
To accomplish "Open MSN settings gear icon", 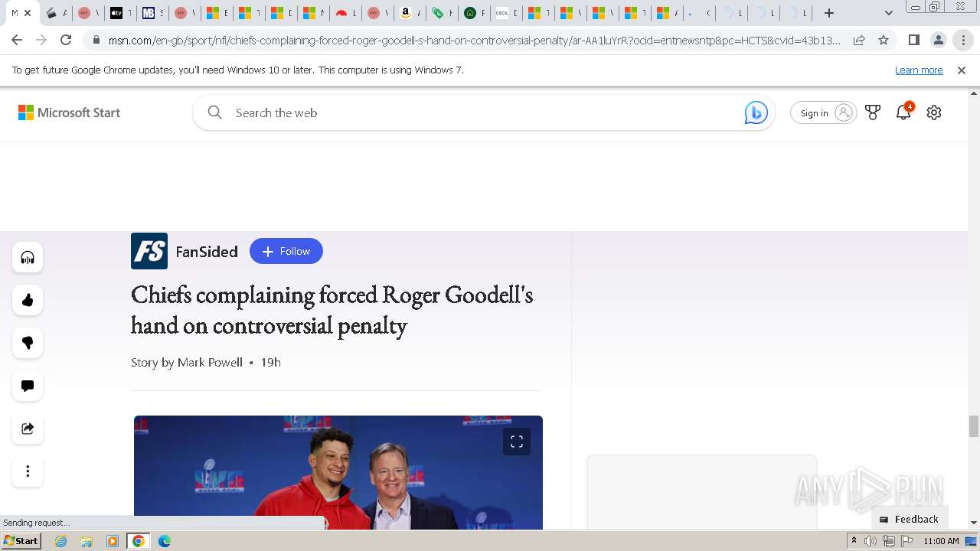I will pyautogui.click(x=934, y=112).
